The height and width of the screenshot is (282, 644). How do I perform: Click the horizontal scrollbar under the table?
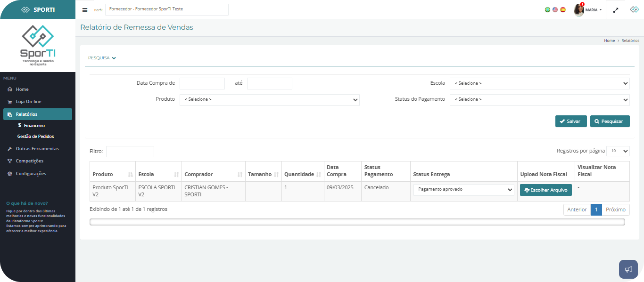pos(357,222)
